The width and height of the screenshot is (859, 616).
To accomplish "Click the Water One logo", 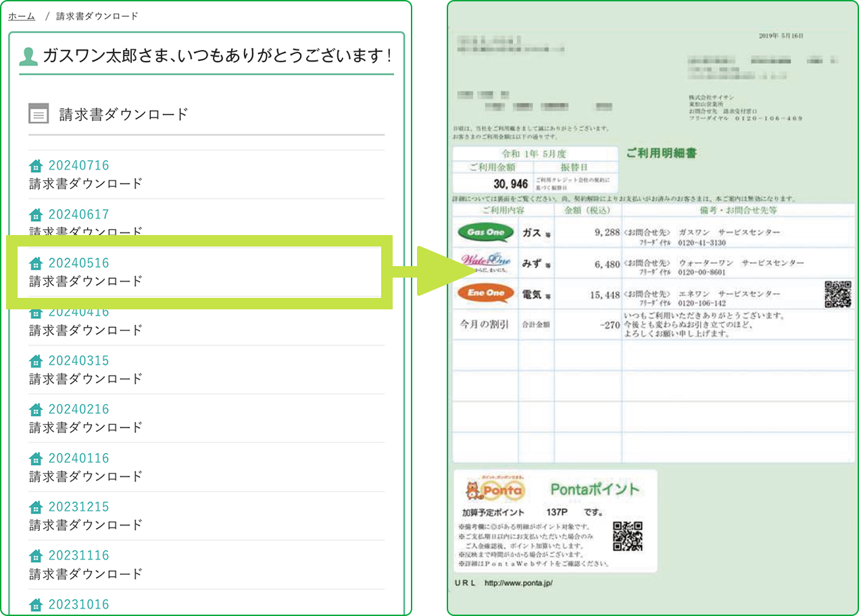I will click(485, 262).
